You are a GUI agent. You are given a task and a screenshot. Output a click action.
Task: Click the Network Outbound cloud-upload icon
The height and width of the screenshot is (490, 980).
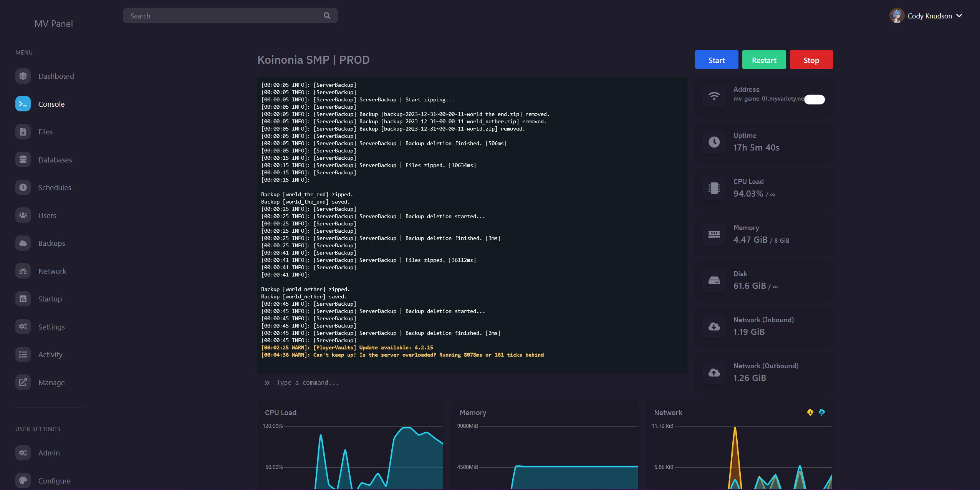click(x=714, y=372)
